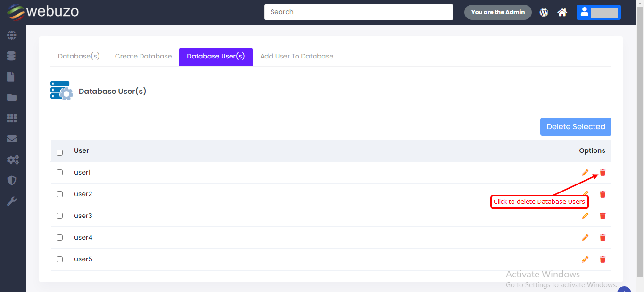Toggle the select-all checkbox in header
The height and width of the screenshot is (292, 644).
[59, 152]
